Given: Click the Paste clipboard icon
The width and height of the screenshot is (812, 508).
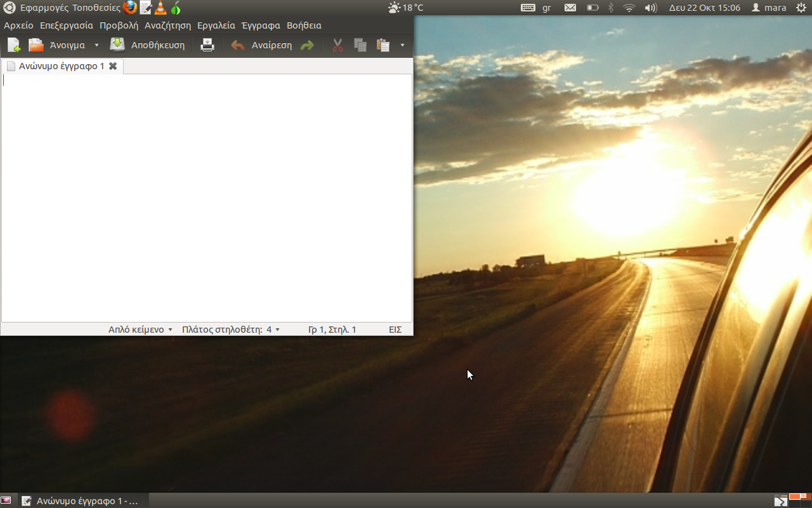Looking at the screenshot, I should coord(383,45).
